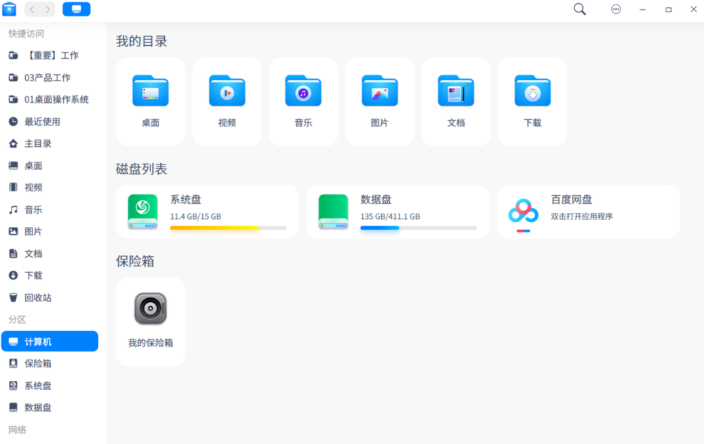Click the 135 GB/411.1 GB text
Screen dimensions: 704x444
point(390,216)
